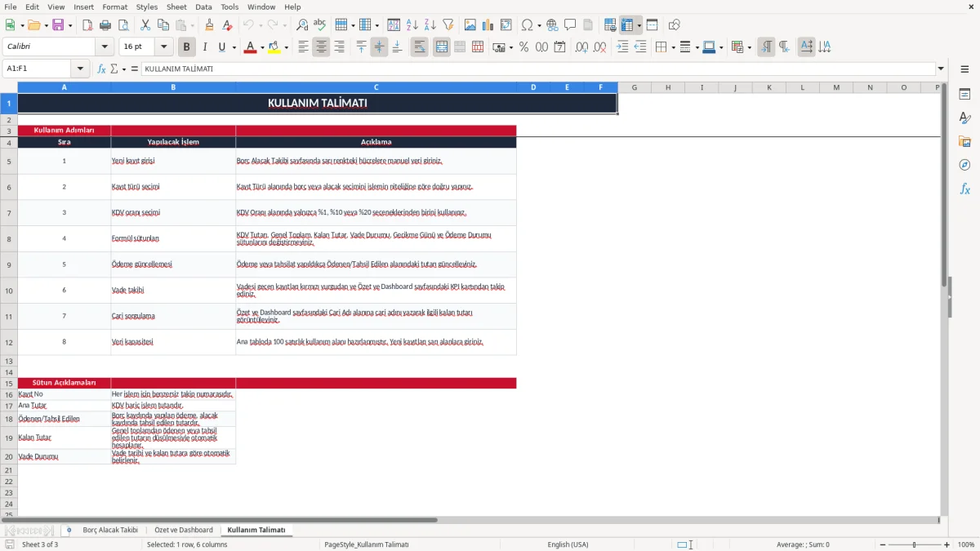Open Gallery panel in sidebar

pyautogui.click(x=964, y=141)
